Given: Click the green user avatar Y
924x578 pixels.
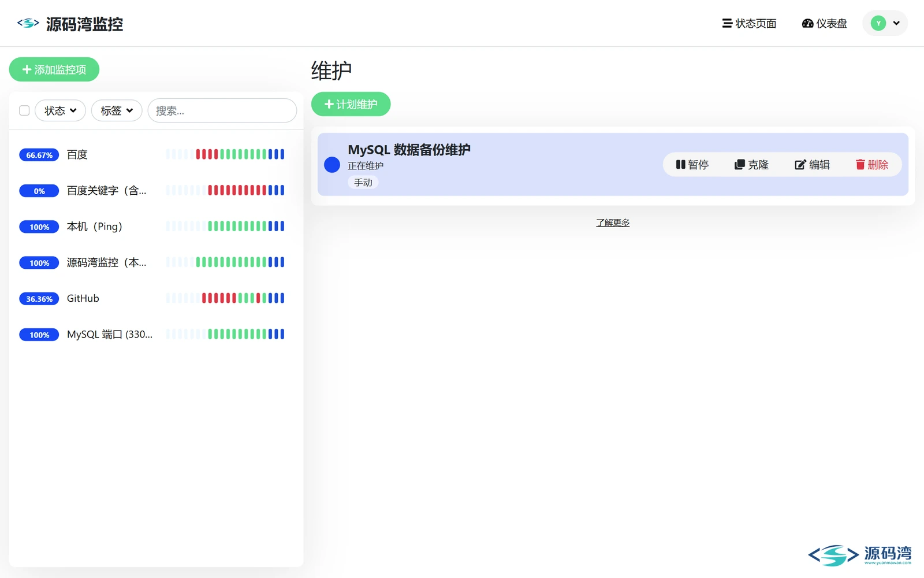Looking at the screenshot, I should pyautogui.click(x=878, y=23).
